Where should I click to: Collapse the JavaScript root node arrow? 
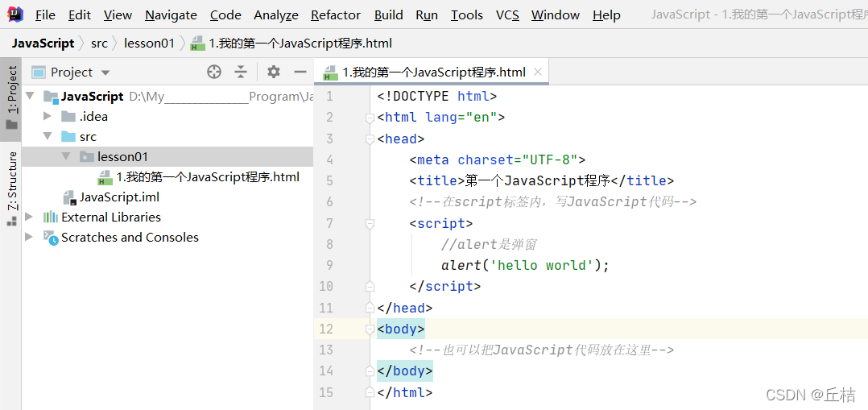click(x=30, y=97)
